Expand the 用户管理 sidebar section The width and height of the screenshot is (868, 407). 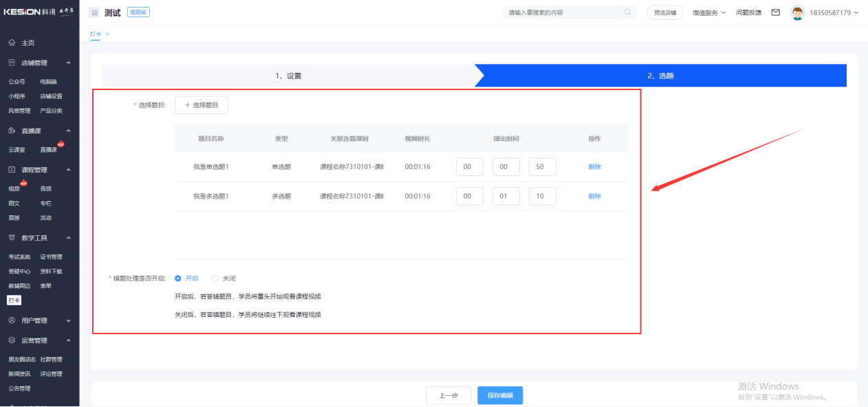coord(68,320)
